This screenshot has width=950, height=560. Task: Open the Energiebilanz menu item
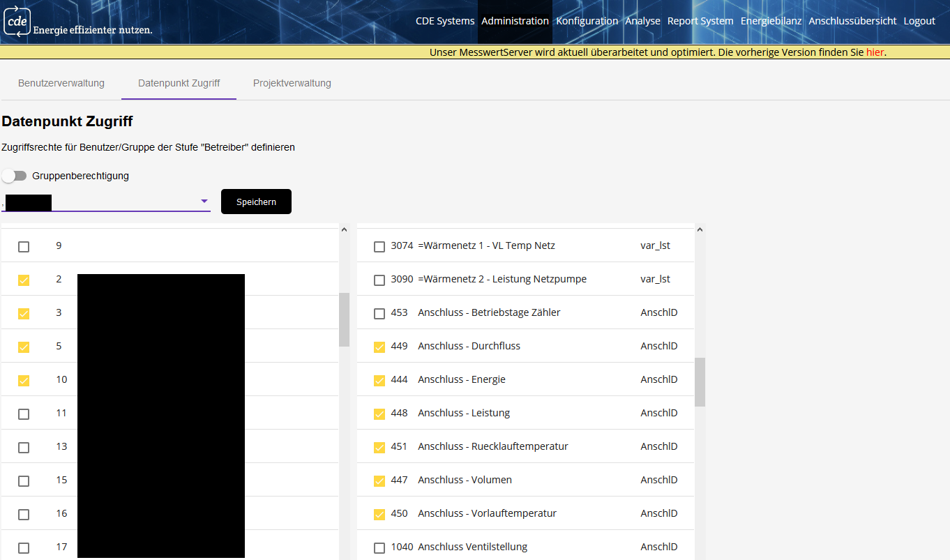point(771,21)
